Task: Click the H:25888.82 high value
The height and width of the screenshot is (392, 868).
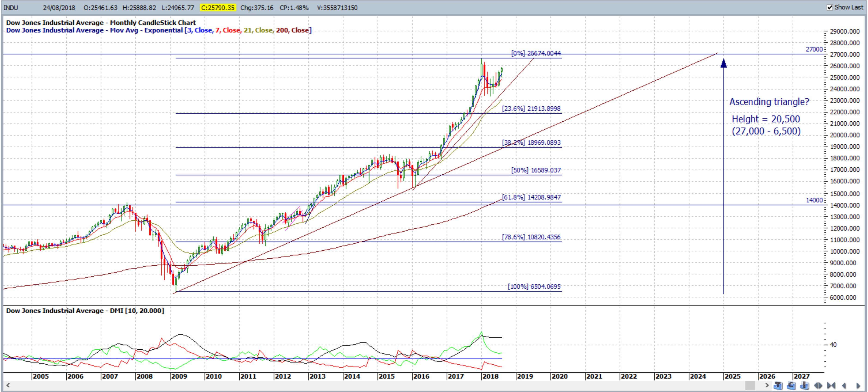Action: 139,7
